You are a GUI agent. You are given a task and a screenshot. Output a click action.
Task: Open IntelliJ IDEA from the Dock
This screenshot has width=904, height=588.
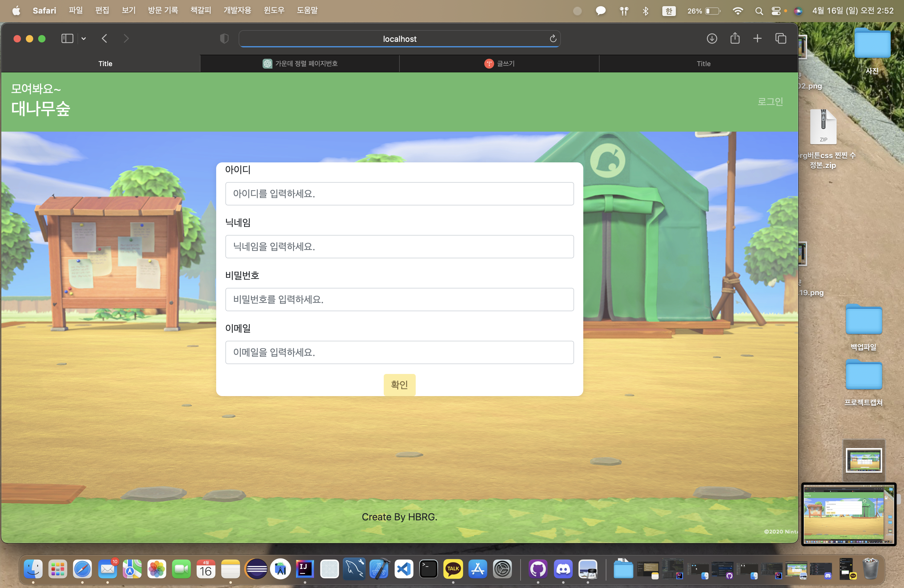[305, 569]
